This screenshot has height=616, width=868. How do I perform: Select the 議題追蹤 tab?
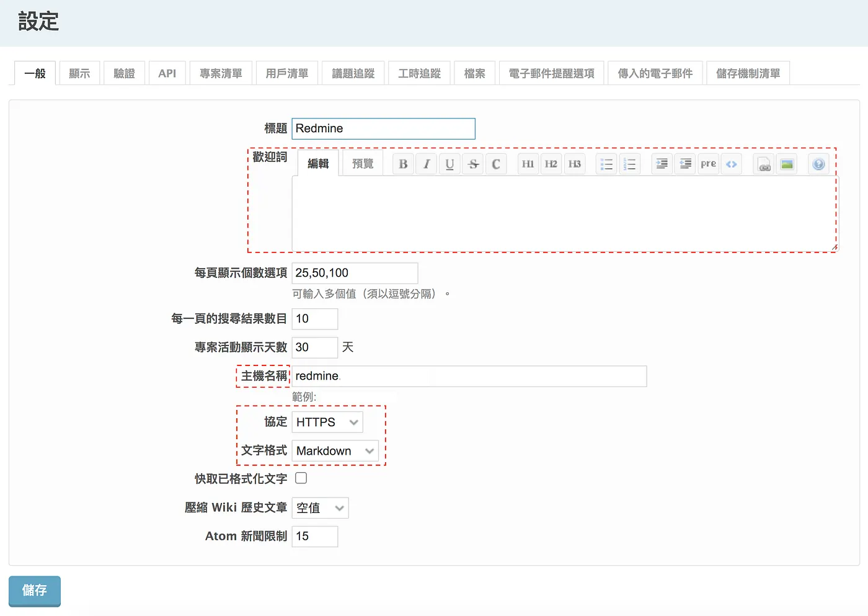353,73
